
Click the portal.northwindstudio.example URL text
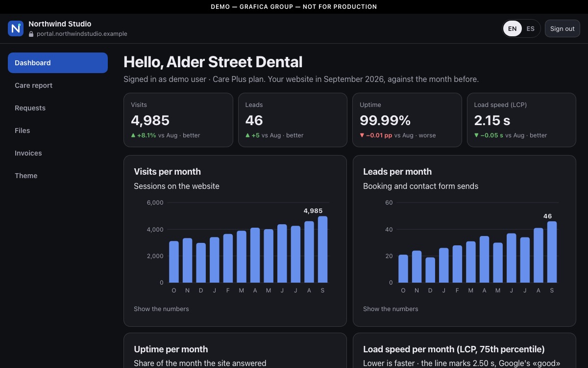pos(82,34)
